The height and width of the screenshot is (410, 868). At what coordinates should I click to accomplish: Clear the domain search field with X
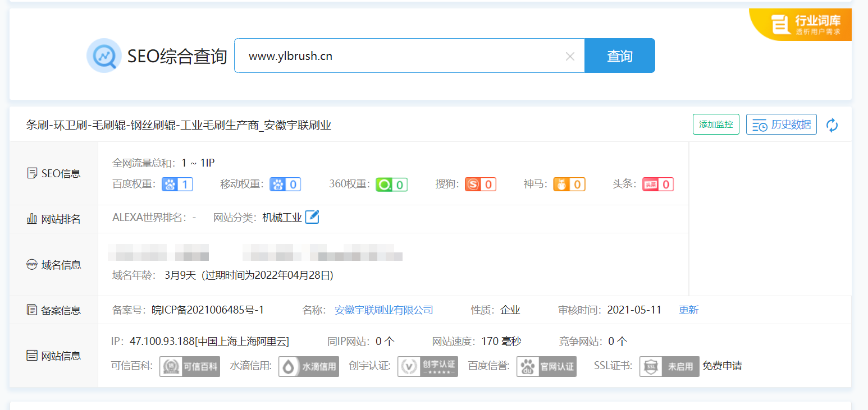point(570,56)
